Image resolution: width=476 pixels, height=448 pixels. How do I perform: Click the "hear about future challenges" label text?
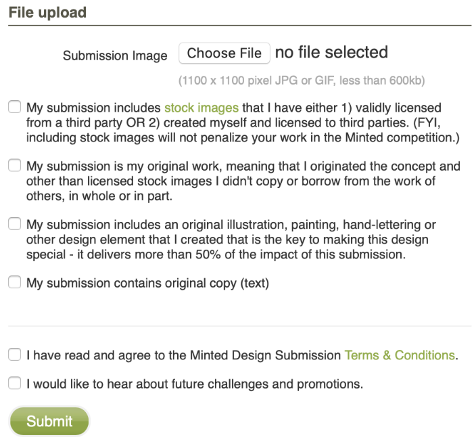[195, 384]
